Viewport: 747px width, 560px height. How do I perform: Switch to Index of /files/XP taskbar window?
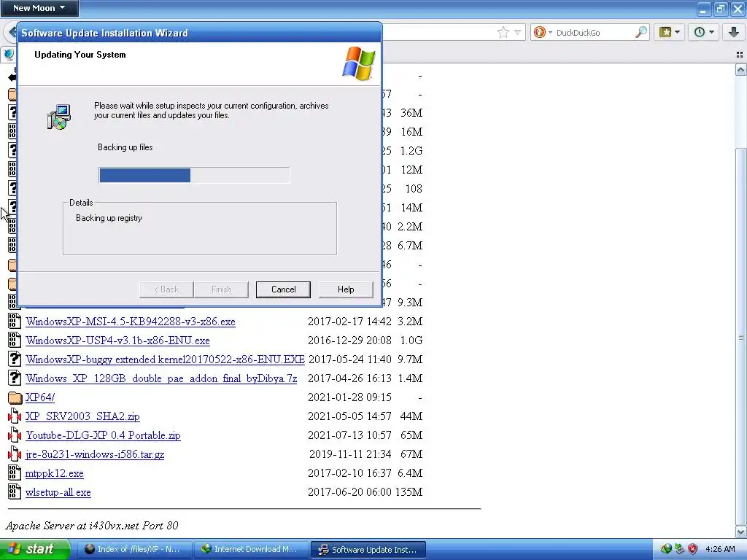(135, 549)
